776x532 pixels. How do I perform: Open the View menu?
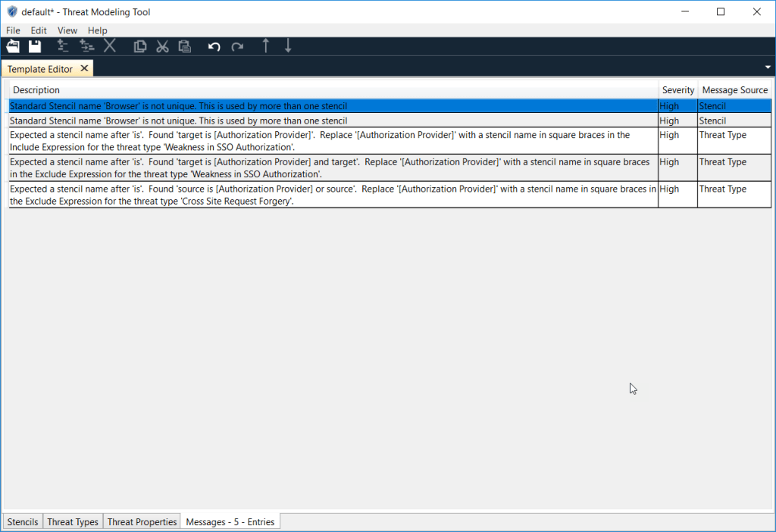point(67,30)
